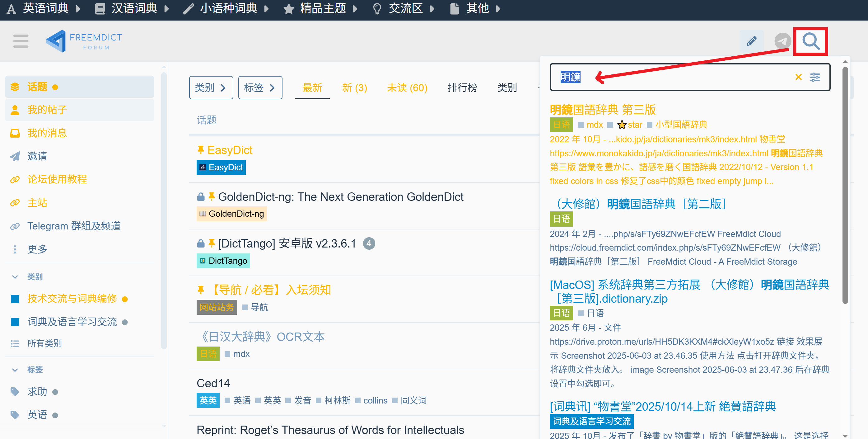Click the FreeMdict Forum logo
Screen dimensions: 868x439
(84, 41)
